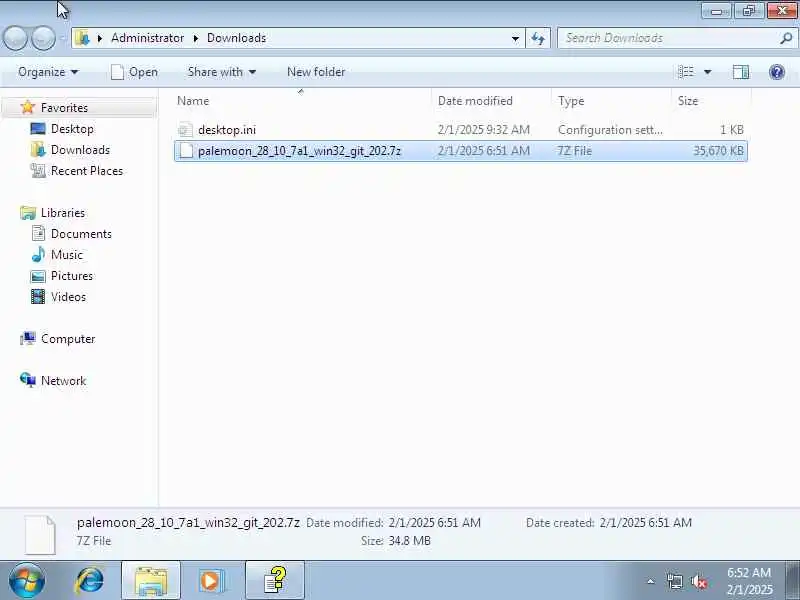Sort by the Date modified column
This screenshot has width=800, height=600.
(491, 101)
